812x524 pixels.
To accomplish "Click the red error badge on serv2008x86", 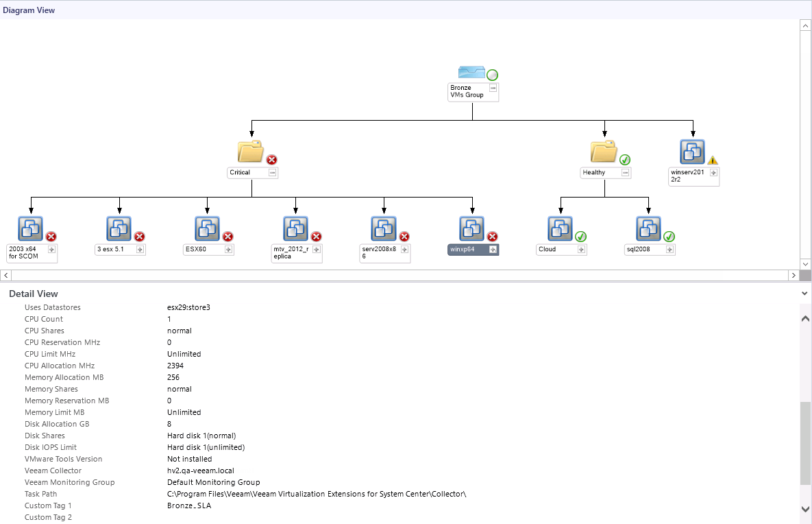I will pyautogui.click(x=404, y=237).
